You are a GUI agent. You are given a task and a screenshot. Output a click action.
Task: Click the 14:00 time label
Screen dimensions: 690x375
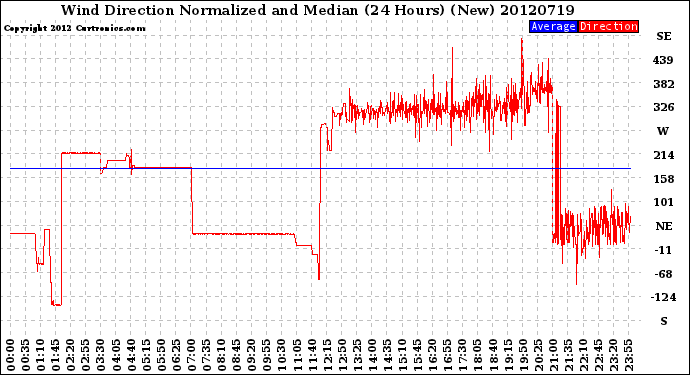pyautogui.click(x=372, y=355)
